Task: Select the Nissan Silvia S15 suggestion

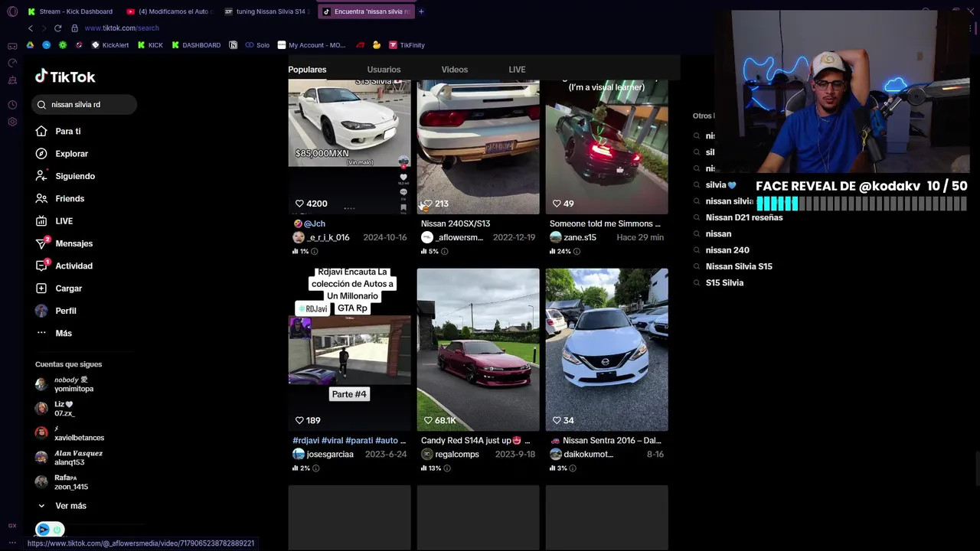Action: pos(738,266)
